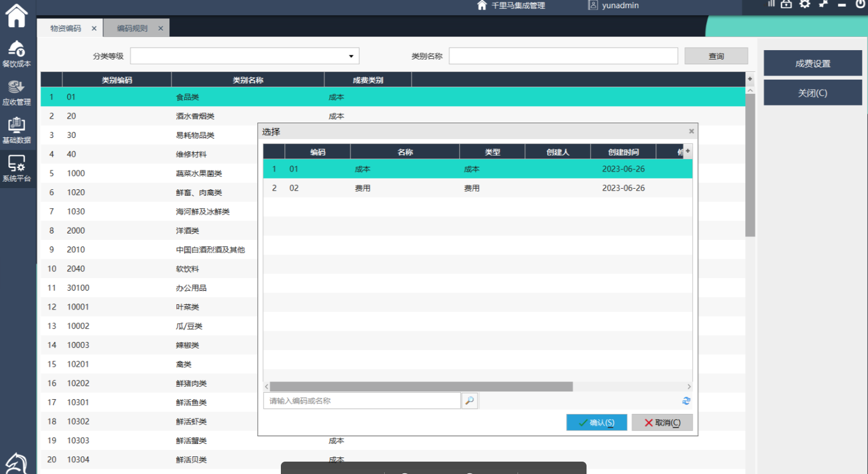Click the magnifier search icon in dialog
The image size is (868, 474).
pyautogui.click(x=469, y=401)
